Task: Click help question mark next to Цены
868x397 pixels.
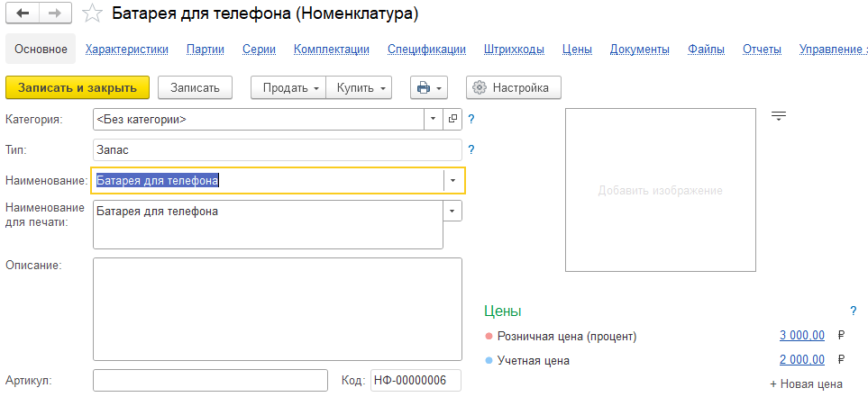Action: point(853,311)
